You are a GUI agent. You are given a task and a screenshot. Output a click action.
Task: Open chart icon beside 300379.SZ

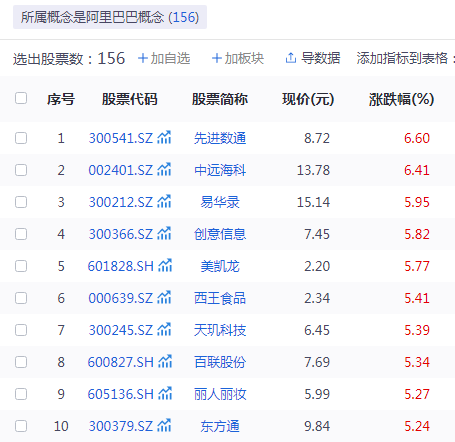164,425
